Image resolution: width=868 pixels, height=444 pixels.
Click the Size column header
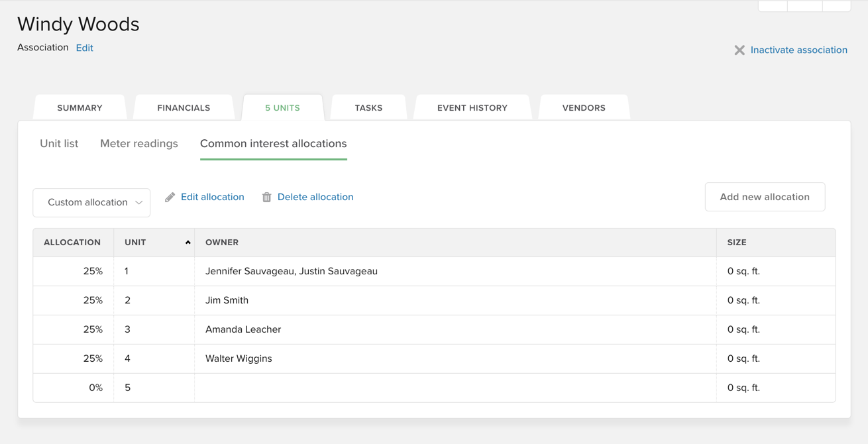point(737,243)
